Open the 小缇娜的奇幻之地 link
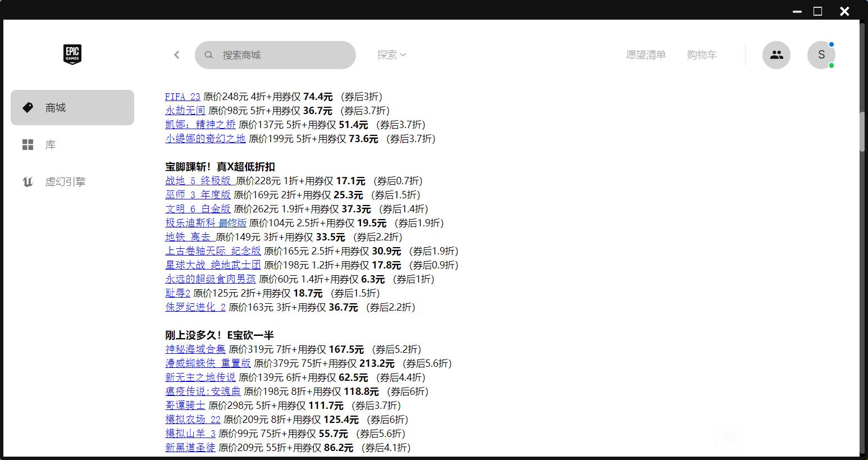This screenshot has width=868, height=460. coord(205,139)
